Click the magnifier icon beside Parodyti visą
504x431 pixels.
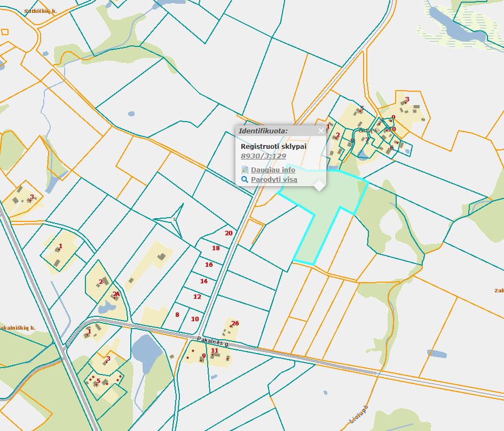(245, 179)
